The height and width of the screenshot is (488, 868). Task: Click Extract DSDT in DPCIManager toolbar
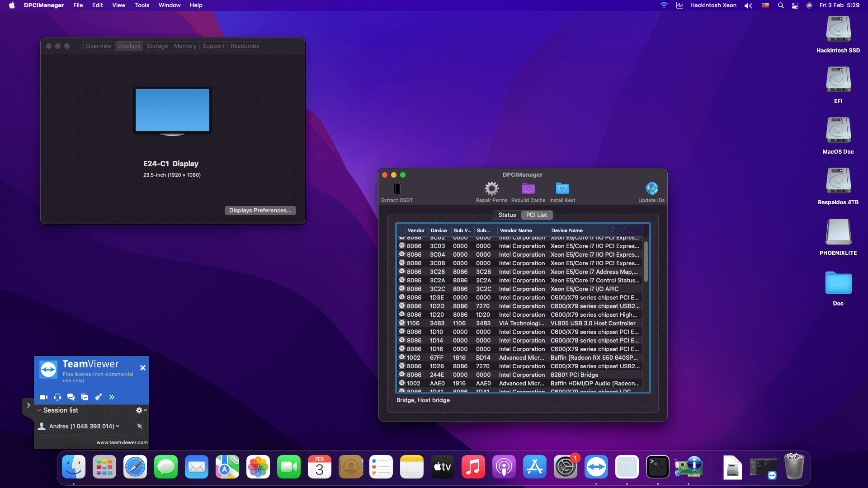point(397,192)
